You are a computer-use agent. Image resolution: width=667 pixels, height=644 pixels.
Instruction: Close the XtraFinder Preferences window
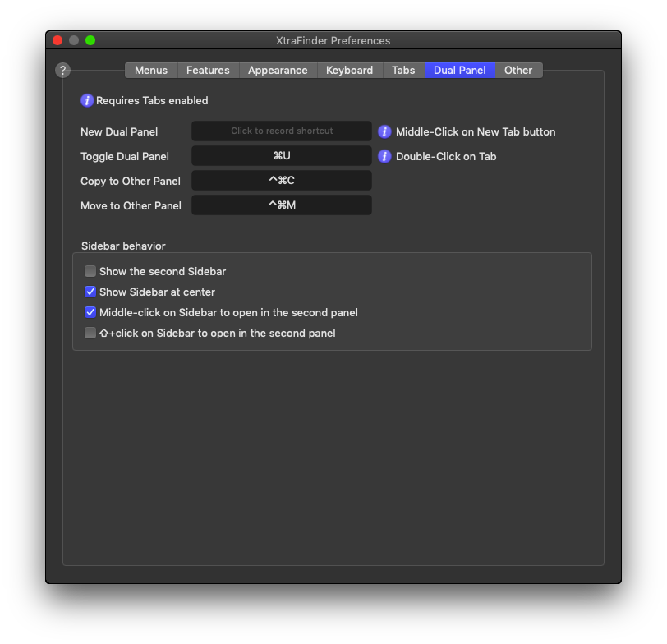click(57, 40)
